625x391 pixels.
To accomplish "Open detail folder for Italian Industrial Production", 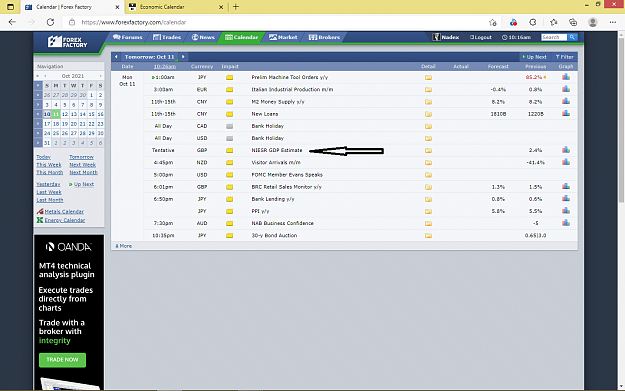I will 428,90.
